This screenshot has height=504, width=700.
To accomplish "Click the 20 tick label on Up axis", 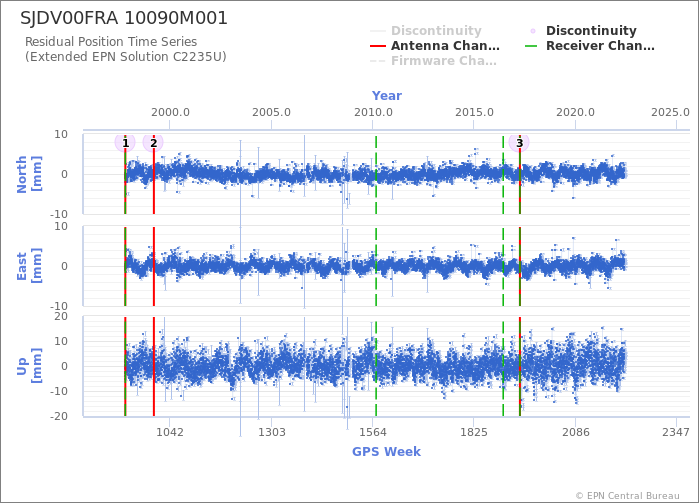I will pos(61,317).
